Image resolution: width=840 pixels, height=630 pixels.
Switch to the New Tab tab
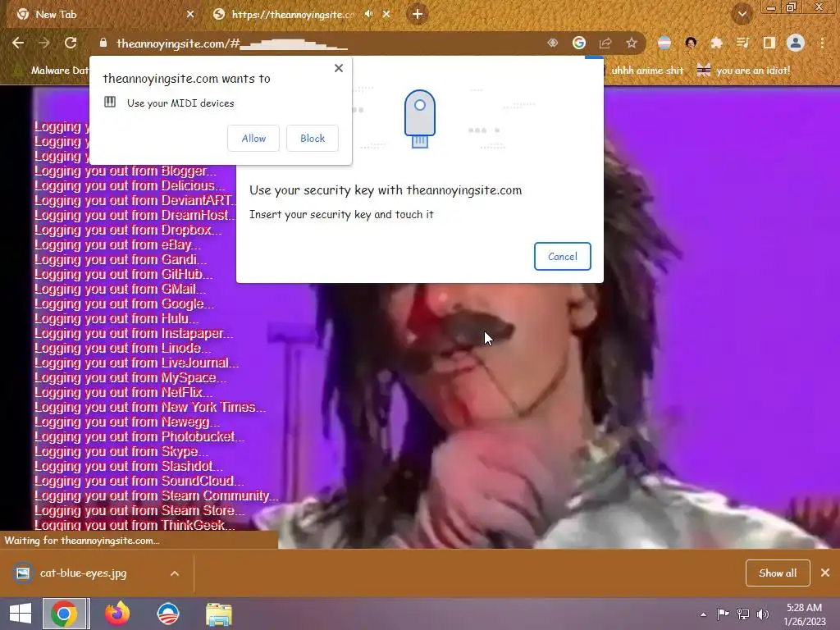tap(102, 15)
